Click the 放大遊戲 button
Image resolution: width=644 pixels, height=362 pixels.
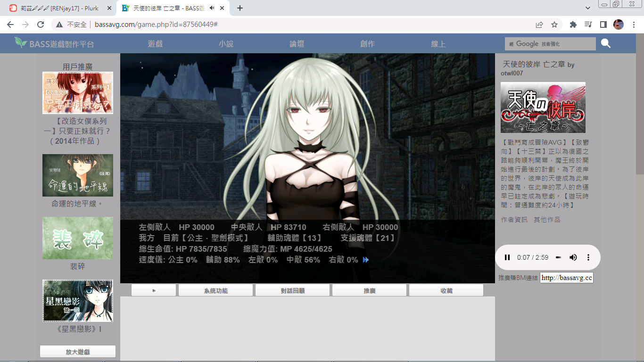(x=78, y=352)
